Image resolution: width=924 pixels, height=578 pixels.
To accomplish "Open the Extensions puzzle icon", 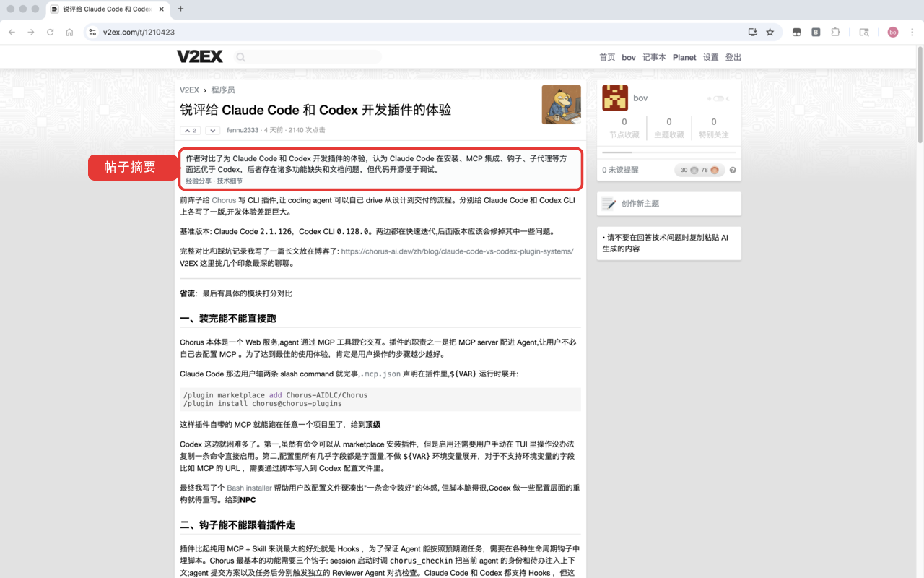I will (x=835, y=32).
